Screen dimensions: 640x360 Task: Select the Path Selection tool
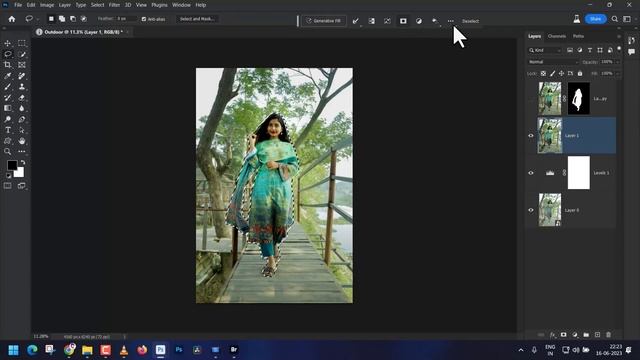click(x=22, y=130)
